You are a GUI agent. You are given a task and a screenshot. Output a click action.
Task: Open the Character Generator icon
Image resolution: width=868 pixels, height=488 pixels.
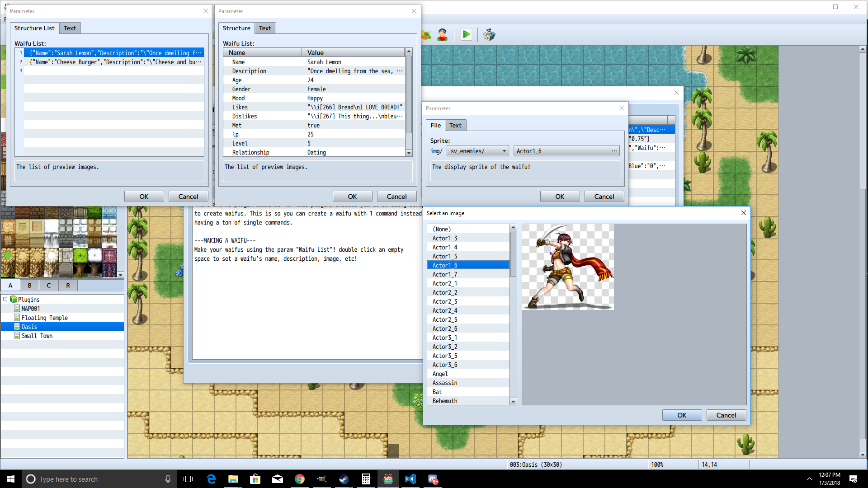pos(442,35)
